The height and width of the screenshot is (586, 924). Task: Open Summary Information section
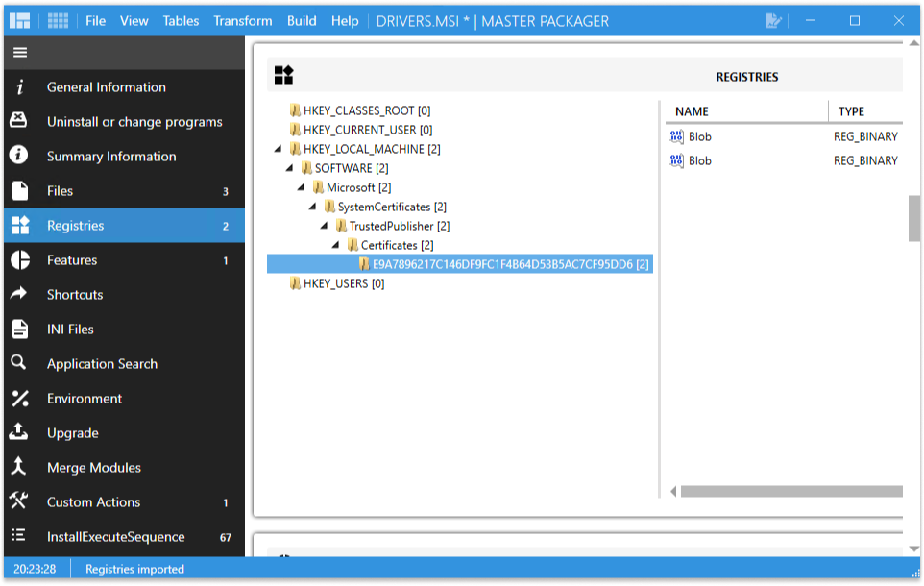tap(124, 157)
